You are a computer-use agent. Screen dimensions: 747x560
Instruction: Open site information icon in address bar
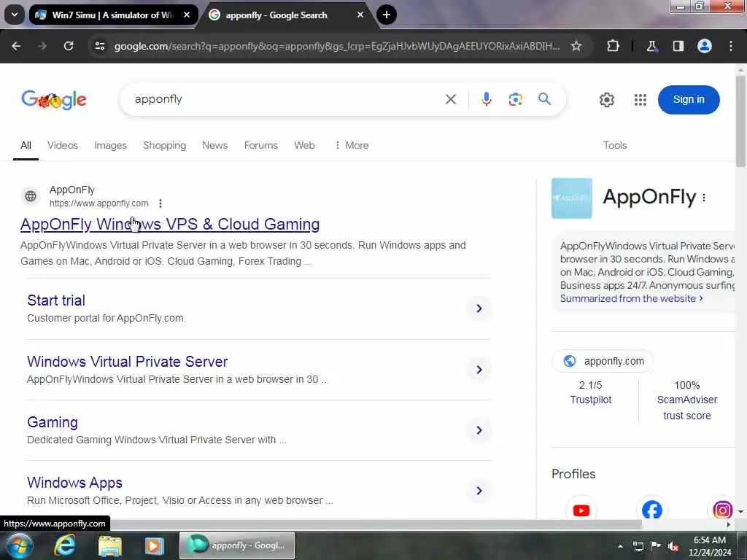coord(99,46)
